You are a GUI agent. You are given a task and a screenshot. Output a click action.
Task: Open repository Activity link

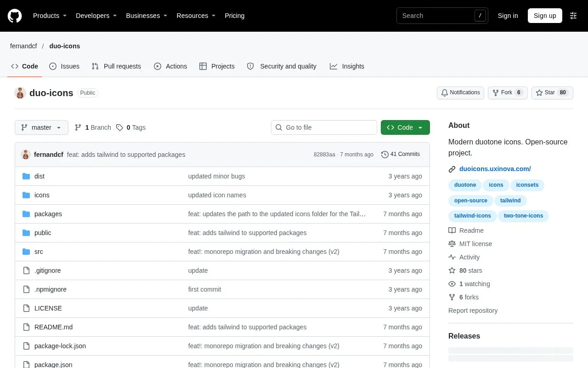[x=464, y=257]
